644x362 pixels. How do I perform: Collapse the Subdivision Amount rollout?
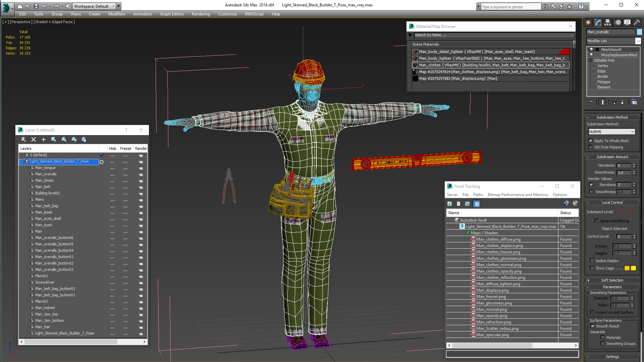pyautogui.click(x=612, y=157)
